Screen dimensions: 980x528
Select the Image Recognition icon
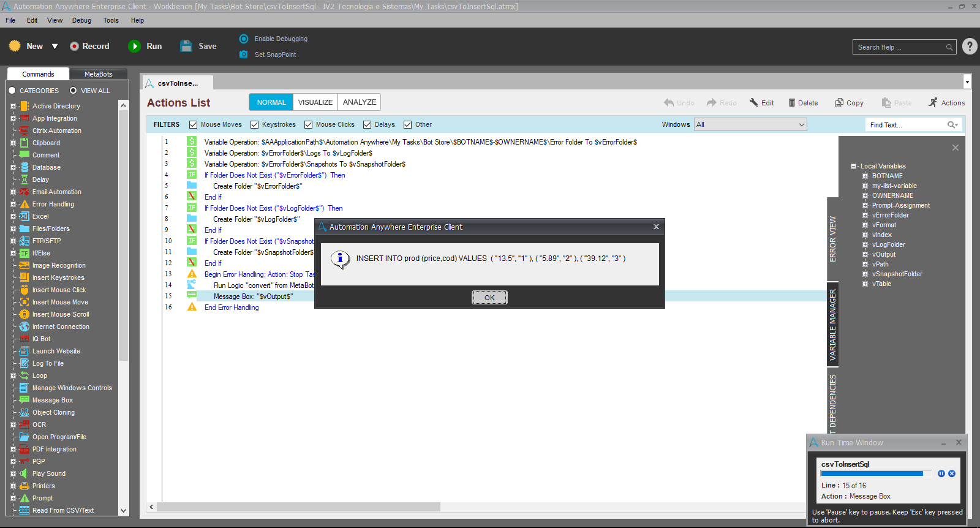click(x=24, y=265)
